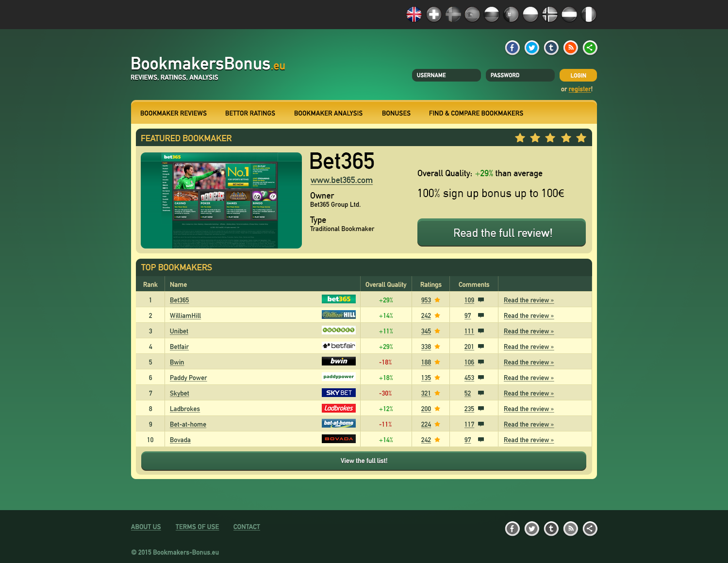Open Read the review for Unibet
728x563 pixels.
click(x=528, y=331)
